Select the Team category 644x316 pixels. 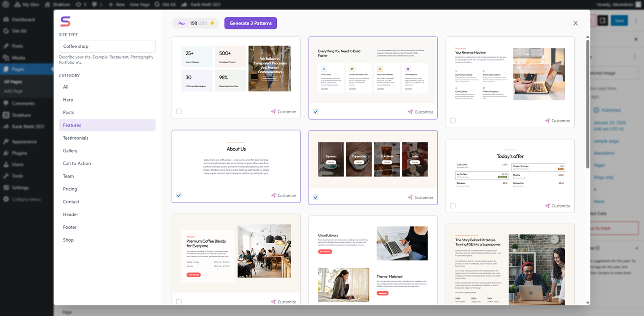tap(107, 176)
